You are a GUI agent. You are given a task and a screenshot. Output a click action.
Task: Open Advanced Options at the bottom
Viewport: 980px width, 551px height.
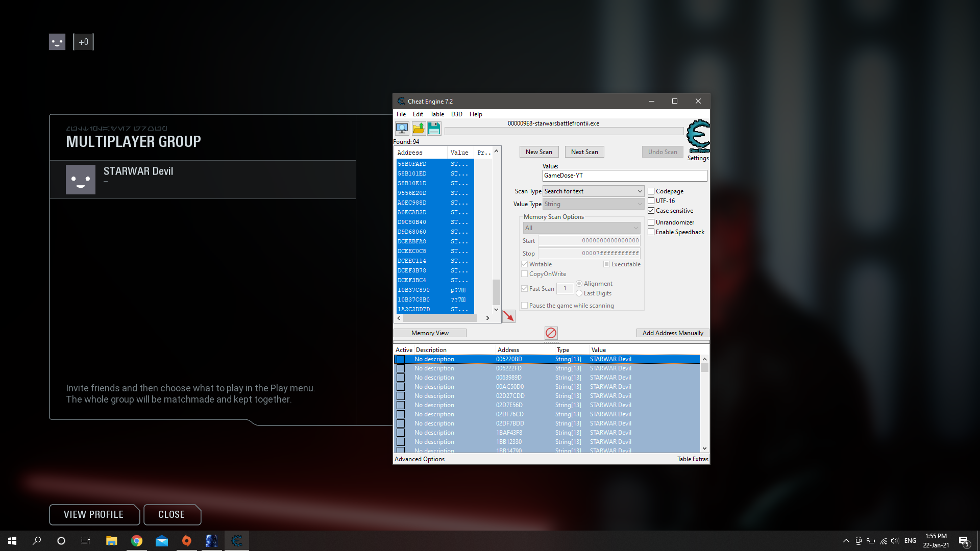point(420,459)
